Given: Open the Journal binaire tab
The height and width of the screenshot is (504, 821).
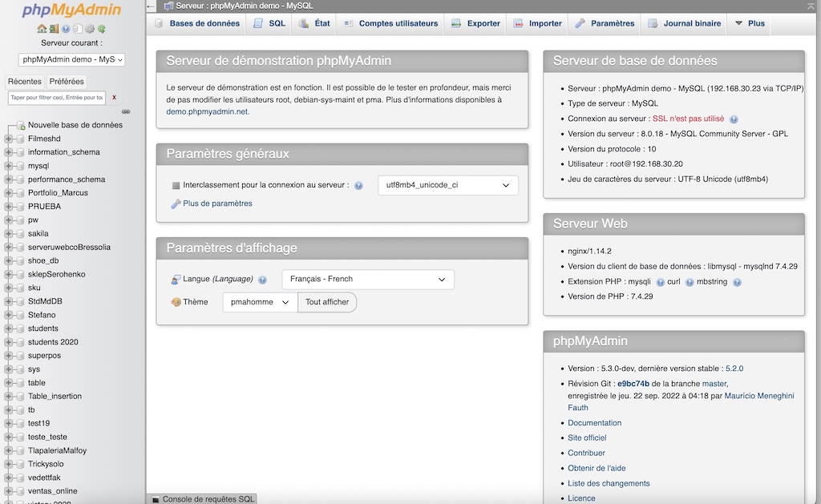Looking at the screenshot, I should point(685,23).
